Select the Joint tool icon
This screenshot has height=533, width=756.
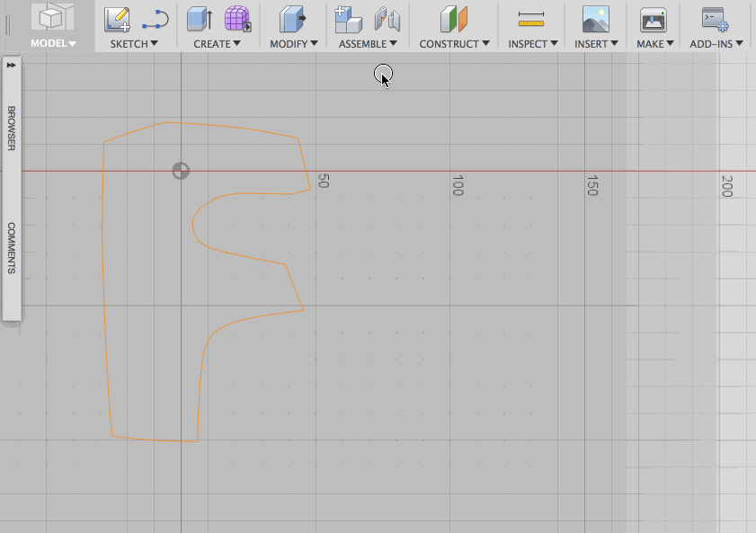(387, 19)
